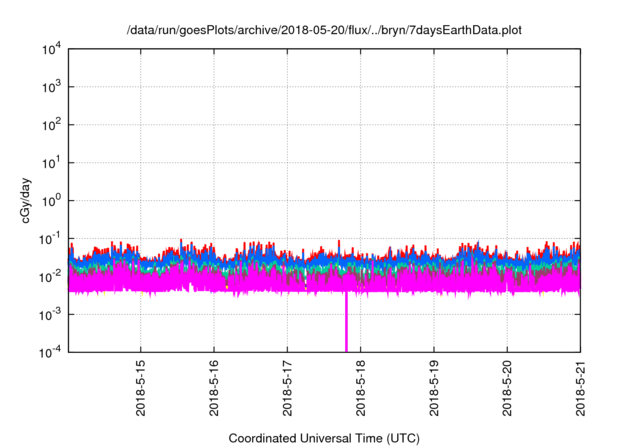Click the 10^4 y-axis tick label
This screenshot has height=448, width=640.
coord(51,49)
